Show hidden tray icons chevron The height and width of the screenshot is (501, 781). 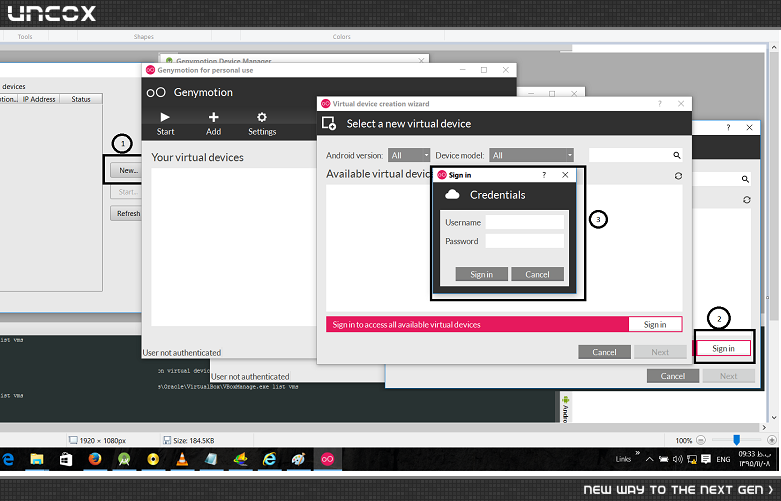point(650,459)
